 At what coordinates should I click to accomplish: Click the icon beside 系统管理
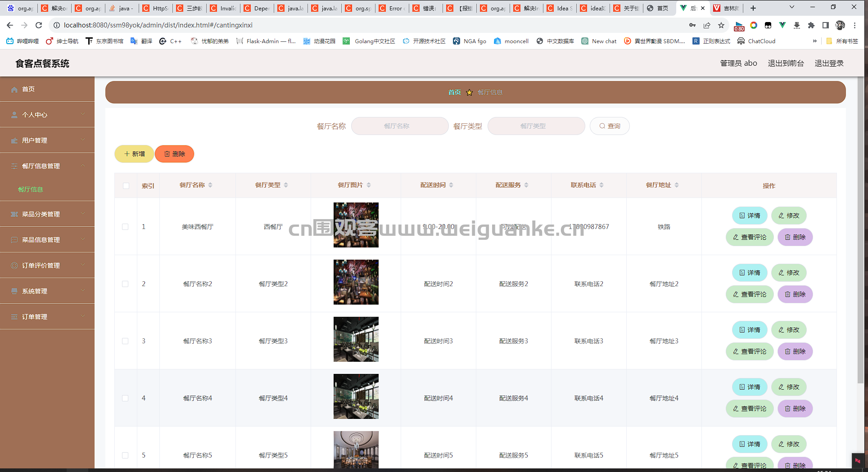pos(14,291)
